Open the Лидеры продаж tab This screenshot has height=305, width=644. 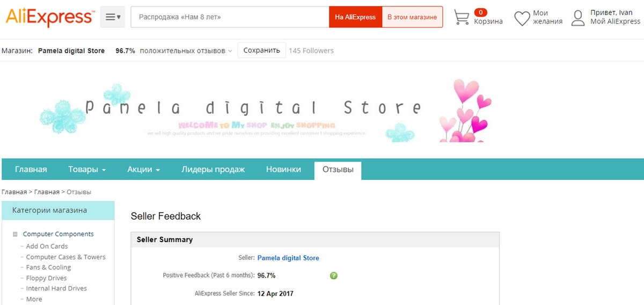coord(213,169)
